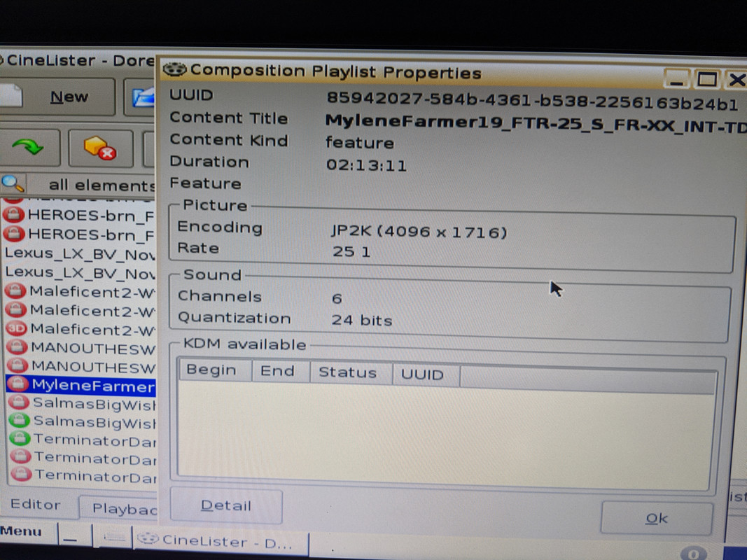Select SalmasBigWish row with red lock icon
Image resolution: width=747 pixels, height=560 pixels.
click(82, 403)
